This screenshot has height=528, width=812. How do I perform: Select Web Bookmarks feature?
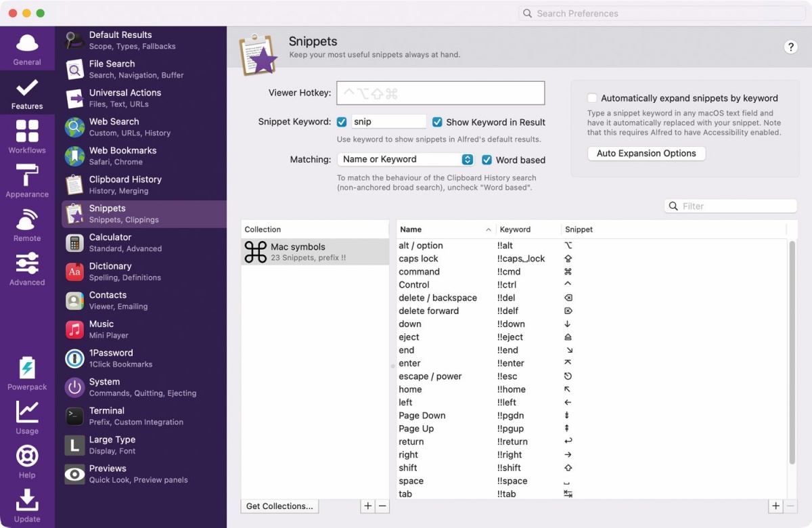144,156
